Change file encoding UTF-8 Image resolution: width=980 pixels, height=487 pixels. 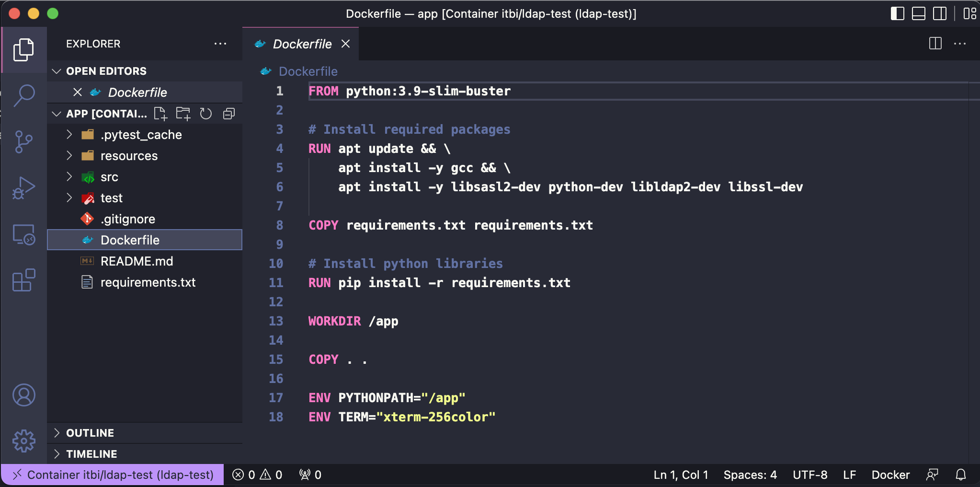(x=810, y=475)
